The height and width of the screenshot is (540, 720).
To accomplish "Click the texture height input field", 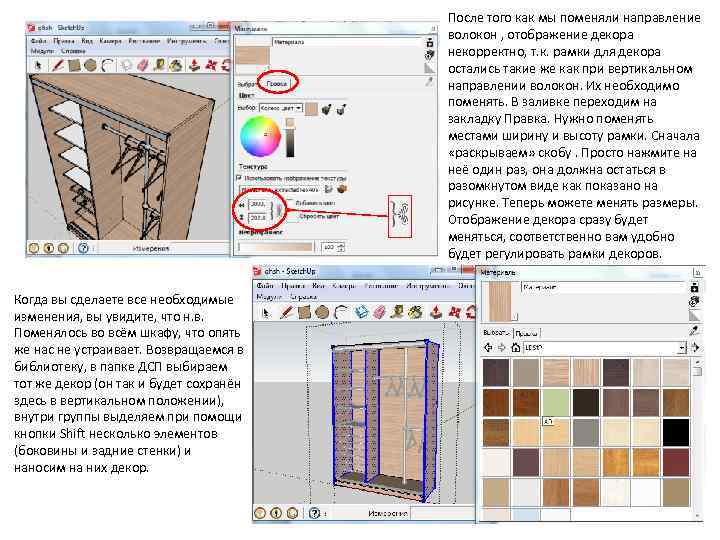I will (257, 217).
